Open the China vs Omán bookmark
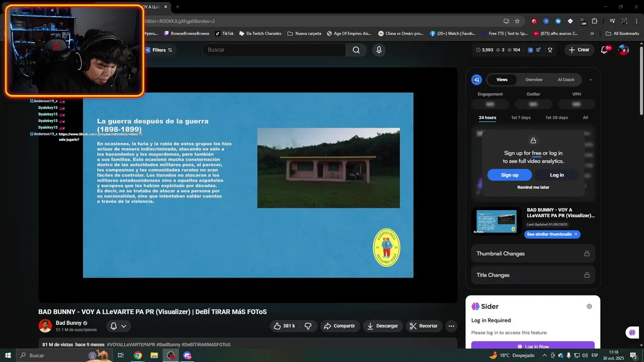The height and width of the screenshot is (362, 644). pyautogui.click(x=400, y=34)
